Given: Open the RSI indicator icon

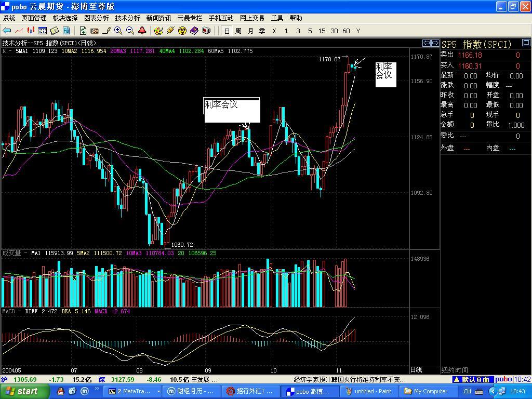Looking at the screenshot, I should [x=95, y=31].
